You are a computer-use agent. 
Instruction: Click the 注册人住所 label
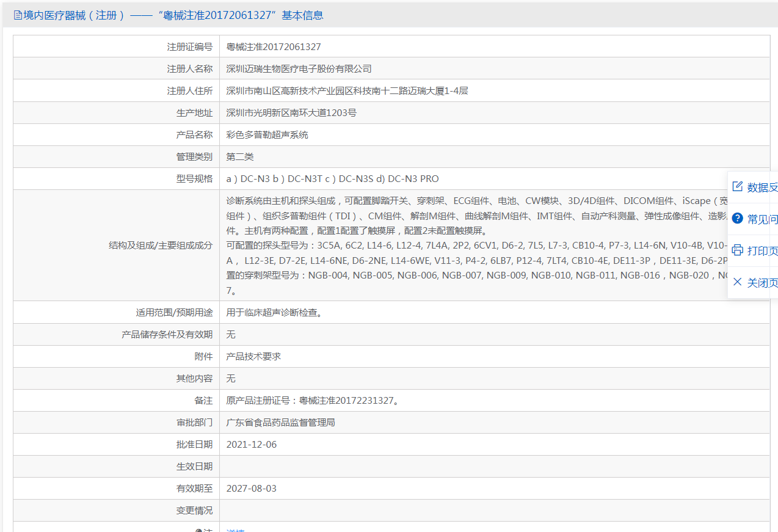(190, 90)
